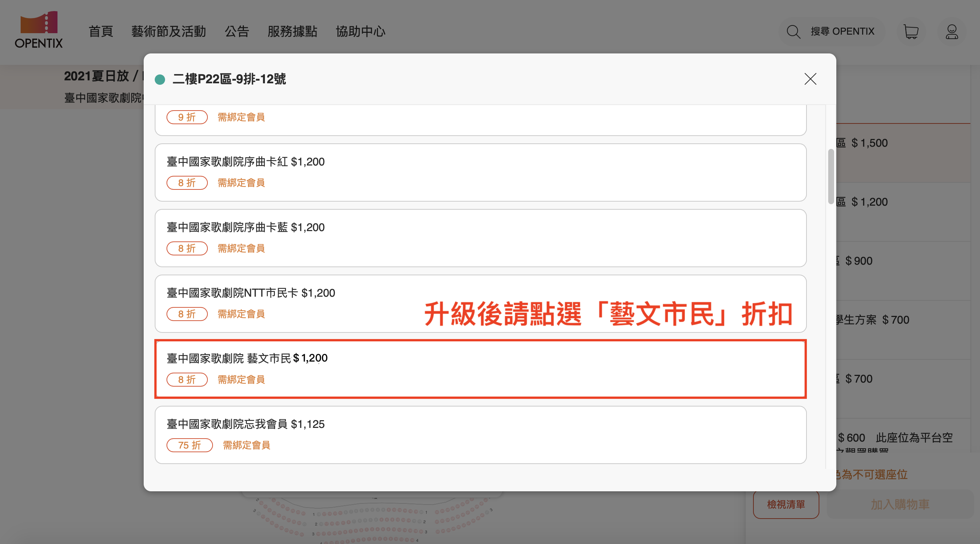
Task: Click the 檢視清單 button
Action: tap(786, 505)
